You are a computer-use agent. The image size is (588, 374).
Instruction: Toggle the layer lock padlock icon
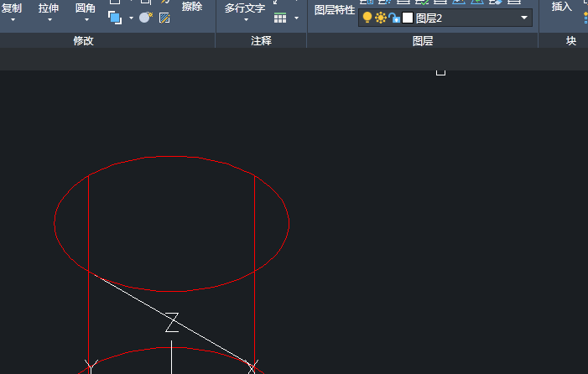pos(394,18)
